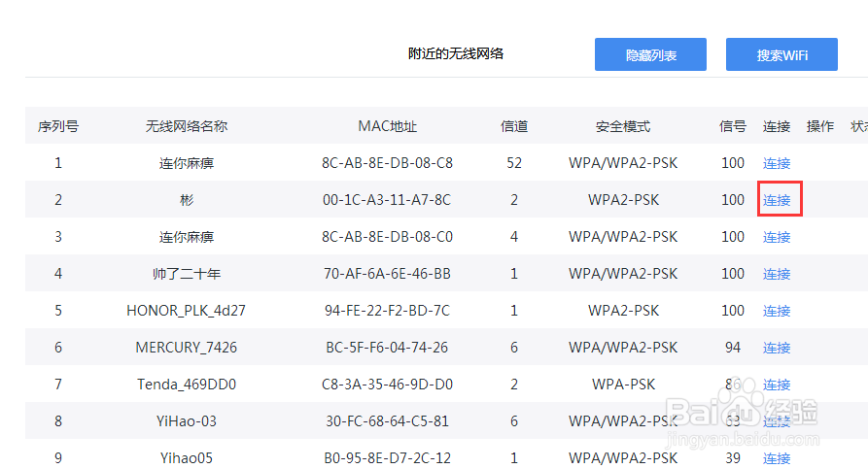Click network name MERCURY_7426
The width and height of the screenshot is (868, 469).
click(x=186, y=348)
